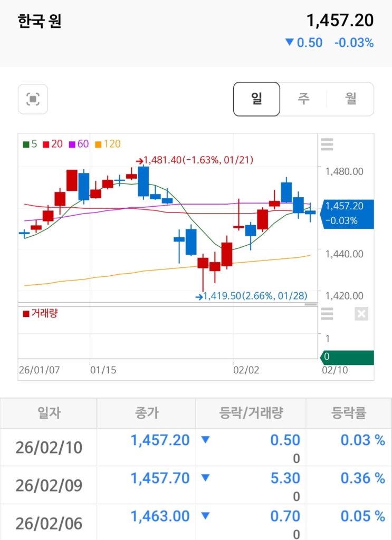Image resolution: width=392 pixels, height=540 pixels.
Task: Click the blue down-arrow next to 0.50 header
Action: click(x=289, y=42)
